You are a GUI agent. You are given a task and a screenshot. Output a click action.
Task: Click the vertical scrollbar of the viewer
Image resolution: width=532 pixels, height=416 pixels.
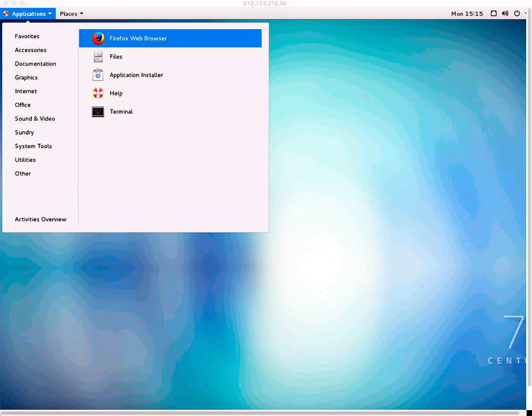(x=529, y=197)
